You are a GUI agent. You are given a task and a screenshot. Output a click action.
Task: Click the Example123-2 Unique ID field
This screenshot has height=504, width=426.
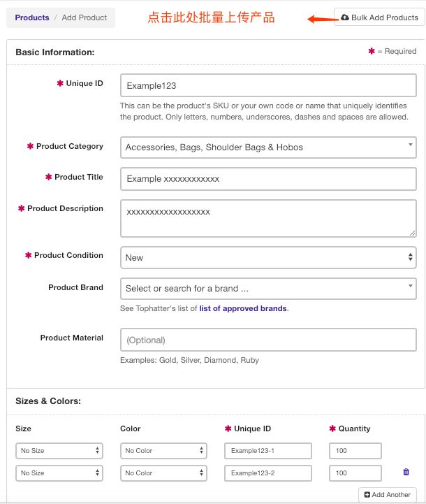tap(268, 473)
